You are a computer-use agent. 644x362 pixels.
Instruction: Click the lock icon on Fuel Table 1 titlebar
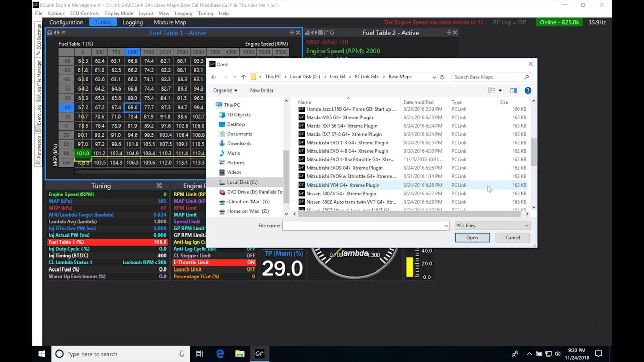50,32
